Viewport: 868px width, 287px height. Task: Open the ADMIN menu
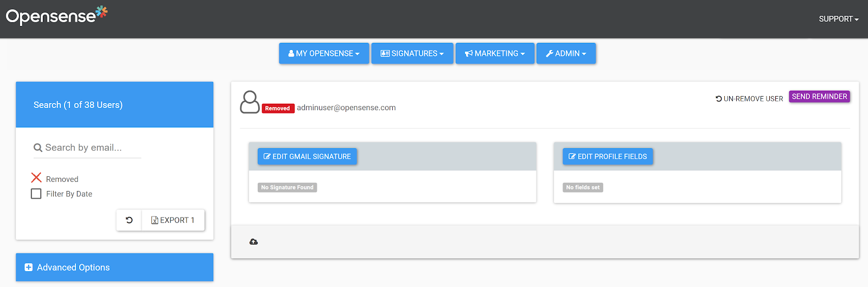(x=566, y=54)
